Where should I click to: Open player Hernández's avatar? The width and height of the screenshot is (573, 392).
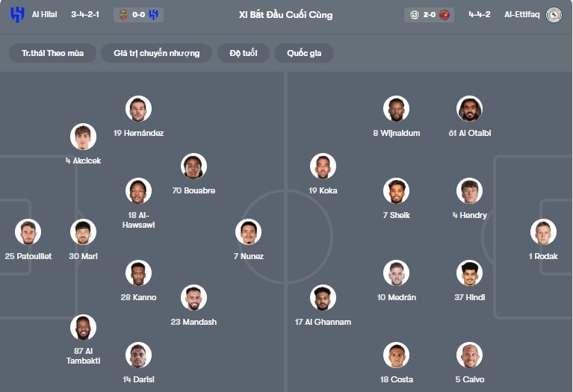pyautogui.click(x=138, y=109)
